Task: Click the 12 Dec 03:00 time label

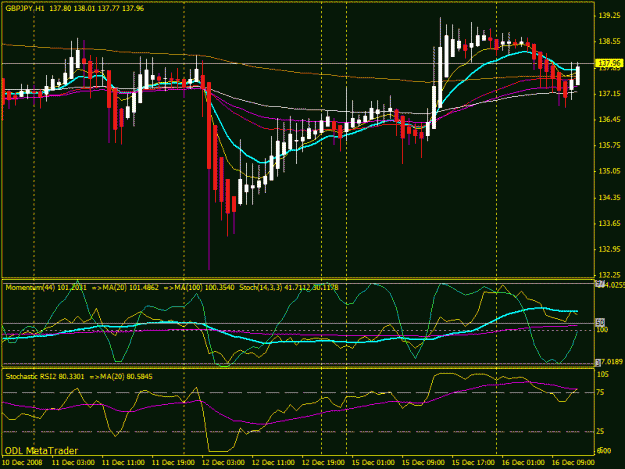Action: (223, 463)
